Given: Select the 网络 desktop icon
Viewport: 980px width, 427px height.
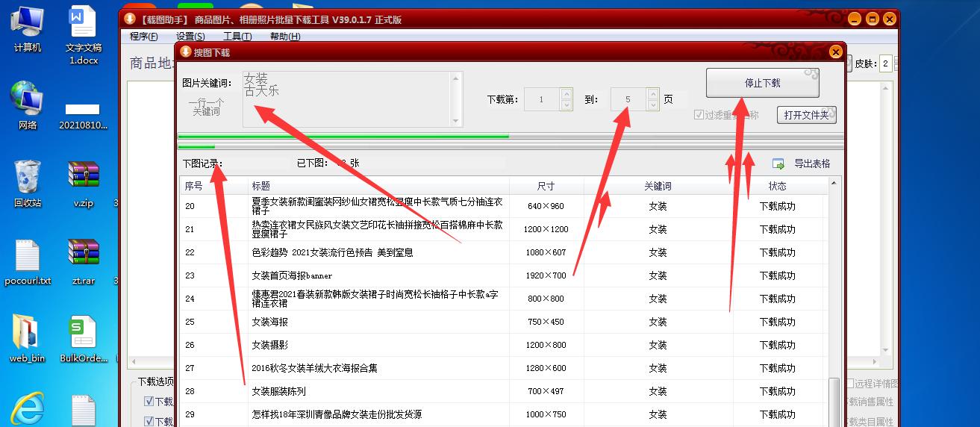Looking at the screenshot, I should pos(28,105).
